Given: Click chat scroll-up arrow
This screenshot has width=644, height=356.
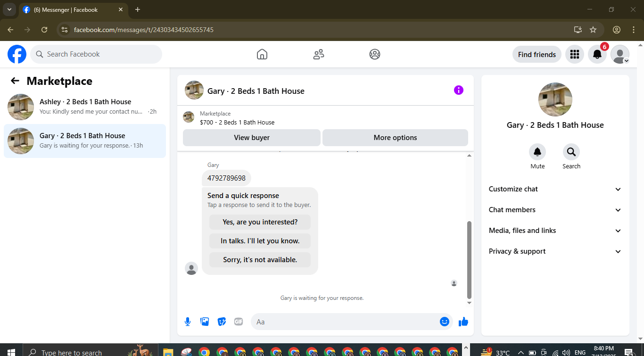Looking at the screenshot, I should click(469, 156).
